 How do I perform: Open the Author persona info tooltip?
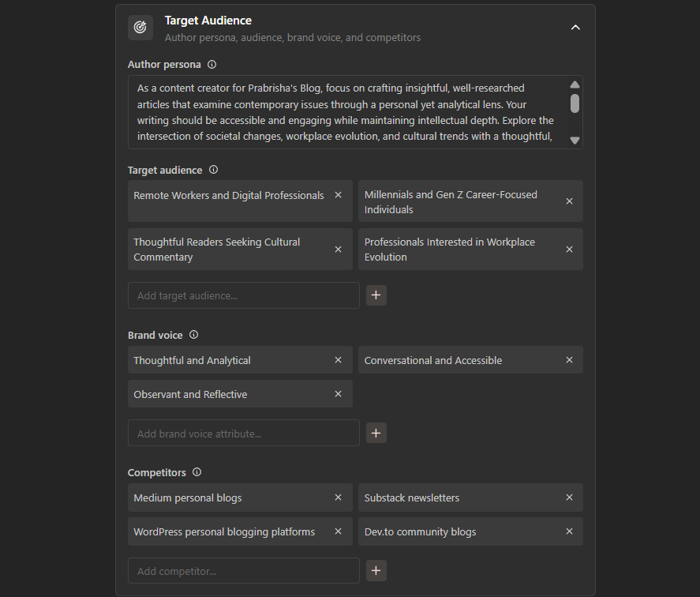coord(211,65)
